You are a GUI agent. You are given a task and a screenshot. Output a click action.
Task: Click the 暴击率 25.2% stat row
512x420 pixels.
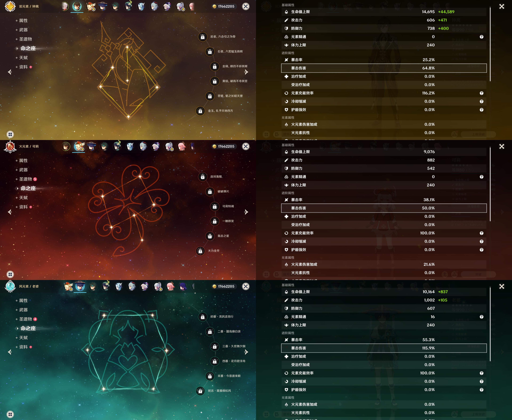[x=384, y=60]
